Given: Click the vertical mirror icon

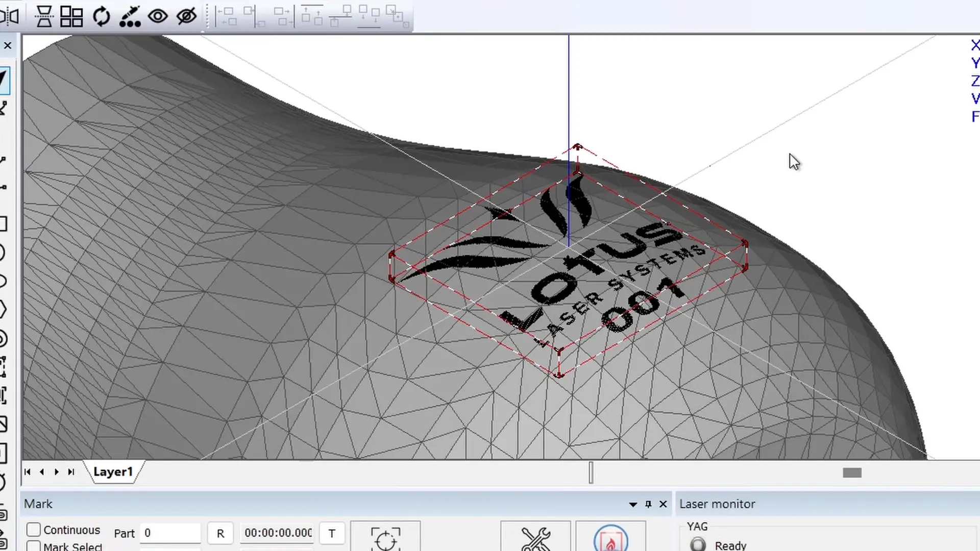Looking at the screenshot, I should (44, 16).
